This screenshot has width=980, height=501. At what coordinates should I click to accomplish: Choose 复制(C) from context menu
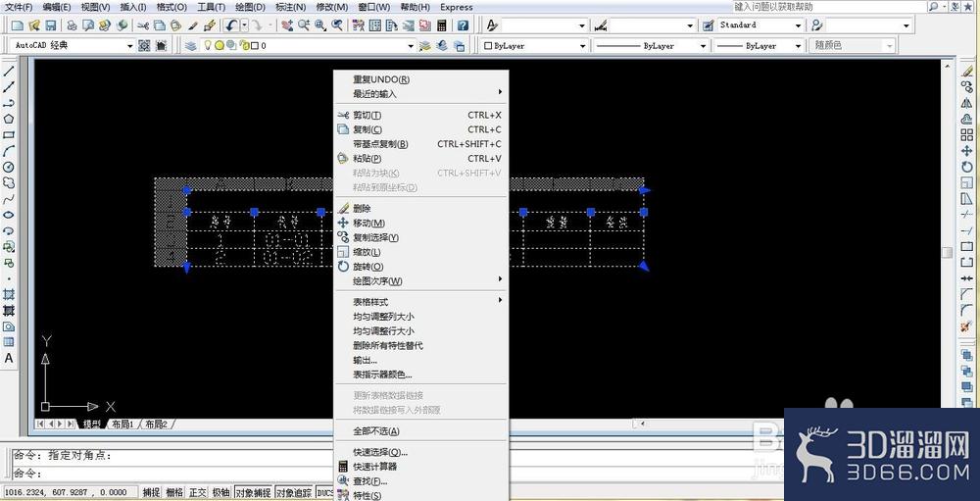(421, 129)
